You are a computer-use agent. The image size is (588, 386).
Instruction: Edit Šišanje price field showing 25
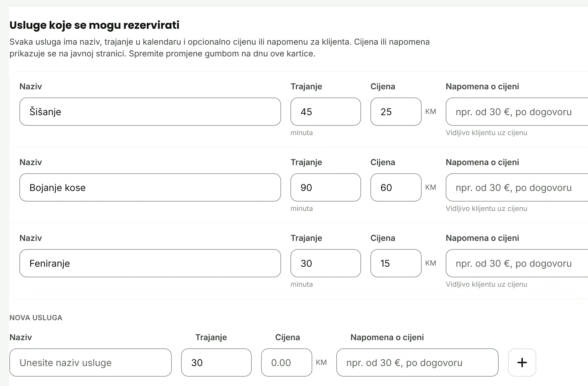(x=396, y=112)
